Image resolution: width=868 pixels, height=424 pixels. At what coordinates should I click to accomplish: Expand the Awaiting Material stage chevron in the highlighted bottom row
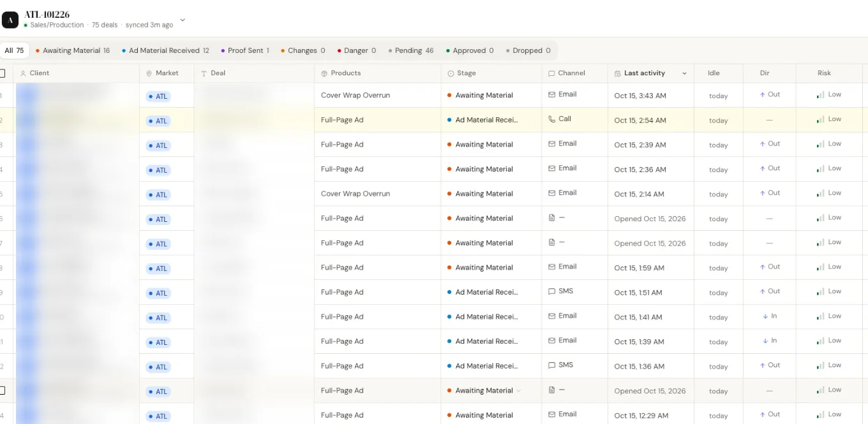[518, 391]
